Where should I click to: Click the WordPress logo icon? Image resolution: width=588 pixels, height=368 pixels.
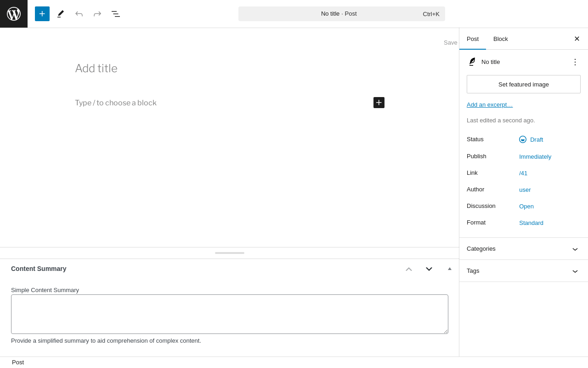14,14
